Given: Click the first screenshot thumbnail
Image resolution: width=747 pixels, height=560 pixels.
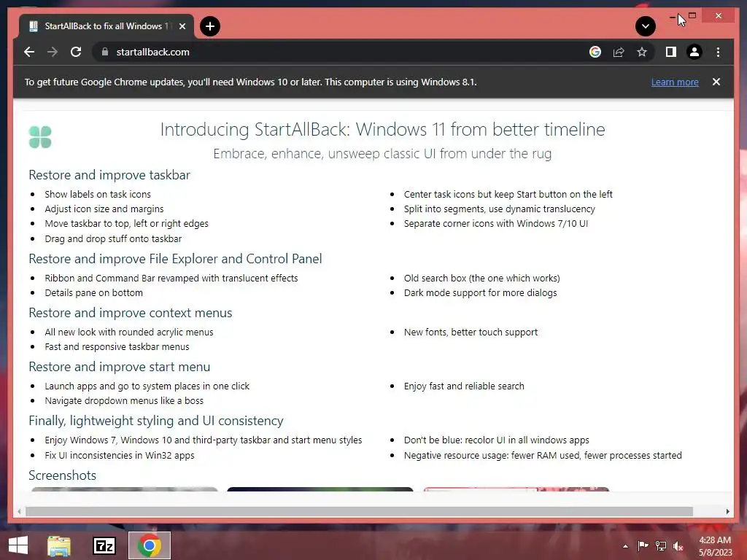Looking at the screenshot, I should 124,489.
